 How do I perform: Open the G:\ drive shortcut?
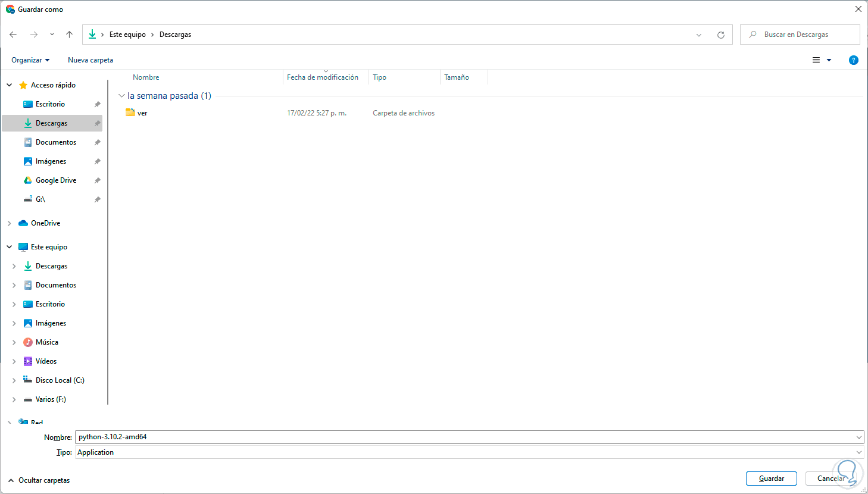40,199
